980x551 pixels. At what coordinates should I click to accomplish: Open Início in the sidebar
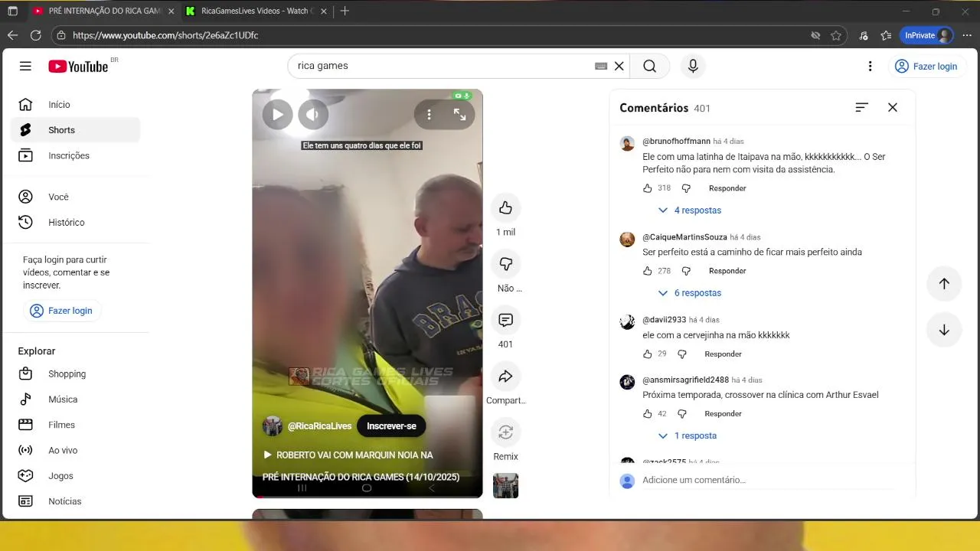click(75, 105)
